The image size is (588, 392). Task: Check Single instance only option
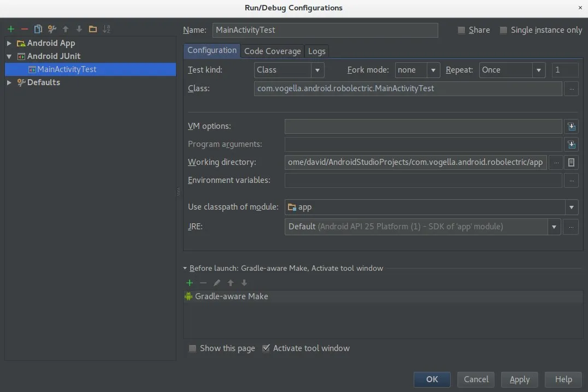(x=503, y=30)
